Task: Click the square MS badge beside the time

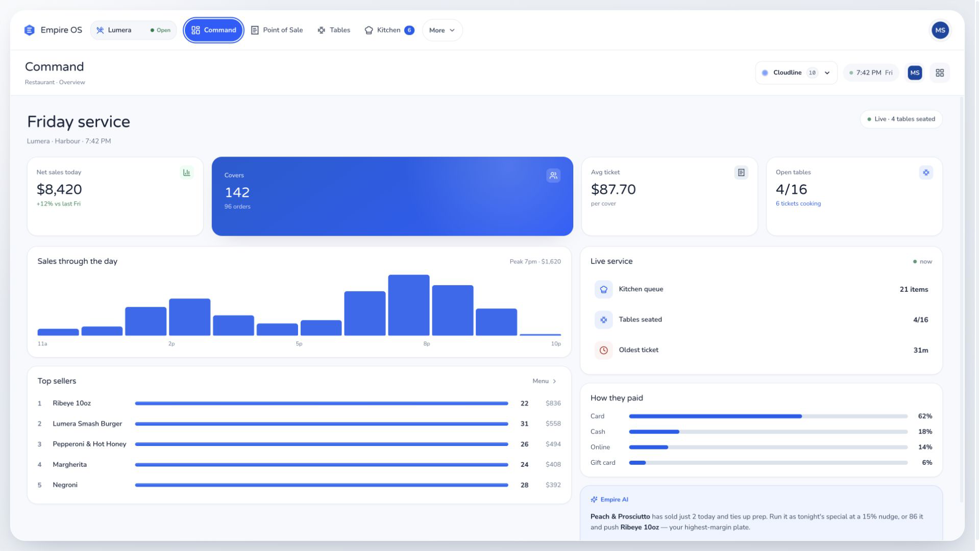Action: (x=915, y=73)
